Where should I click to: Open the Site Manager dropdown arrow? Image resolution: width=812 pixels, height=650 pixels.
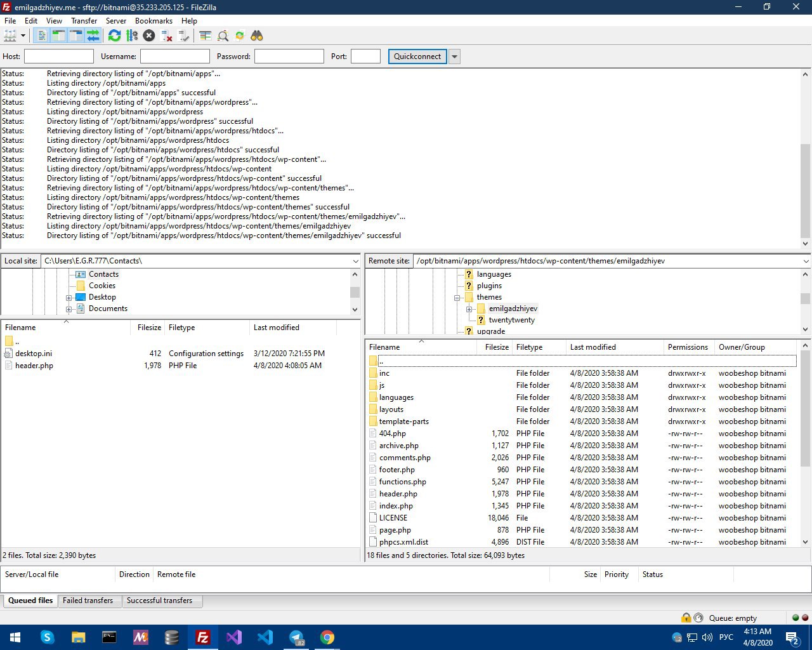(x=23, y=36)
